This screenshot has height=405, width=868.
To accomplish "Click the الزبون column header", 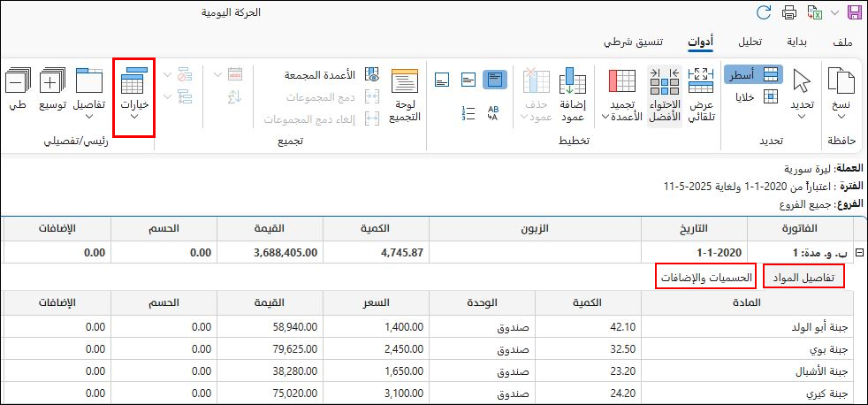I will tap(536, 228).
